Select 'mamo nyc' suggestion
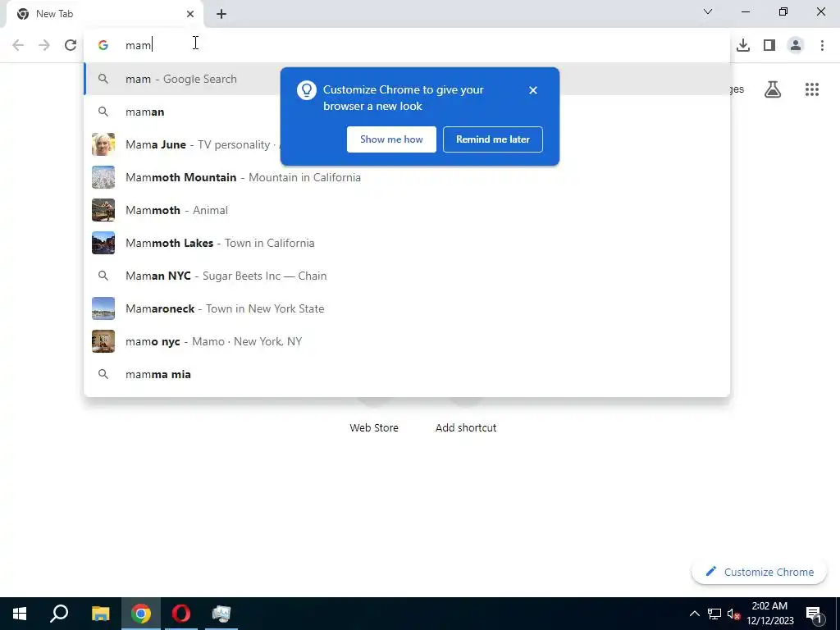840x630 pixels. [407, 341]
